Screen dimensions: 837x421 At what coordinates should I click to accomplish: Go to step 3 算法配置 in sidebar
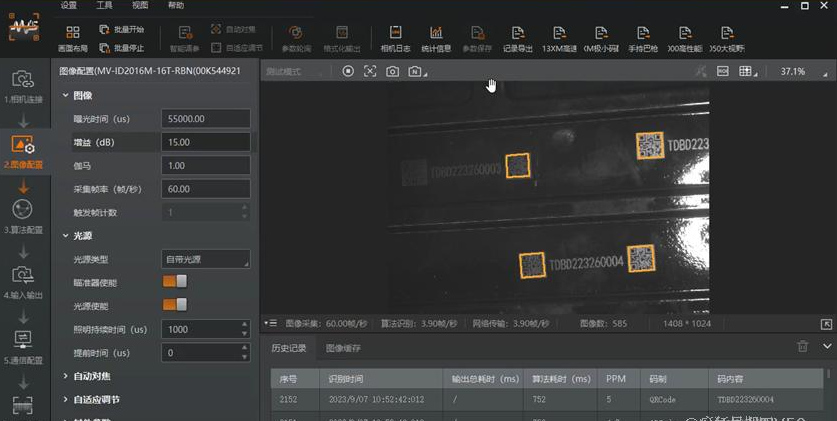[22, 215]
